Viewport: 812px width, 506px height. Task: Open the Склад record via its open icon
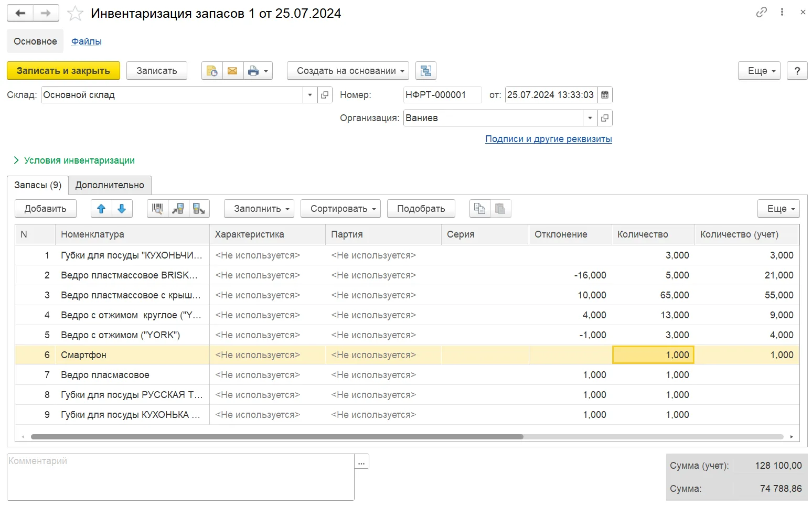[x=325, y=95]
